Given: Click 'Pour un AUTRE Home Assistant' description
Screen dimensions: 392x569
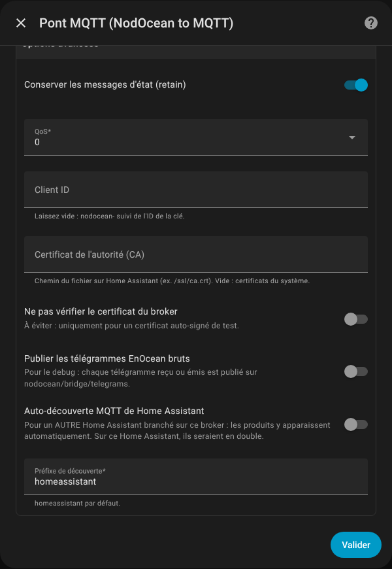Looking at the screenshot, I should click(177, 430).
